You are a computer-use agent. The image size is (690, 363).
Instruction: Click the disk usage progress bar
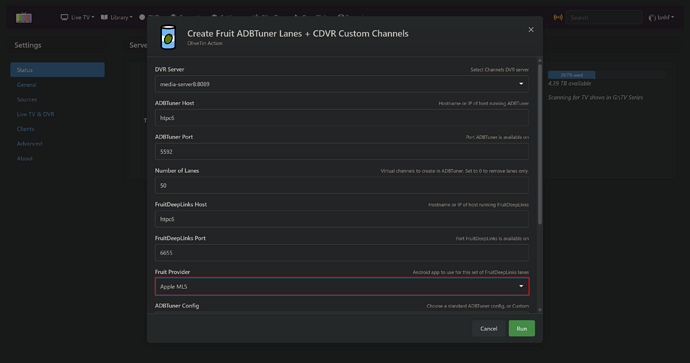coord(607,75)
